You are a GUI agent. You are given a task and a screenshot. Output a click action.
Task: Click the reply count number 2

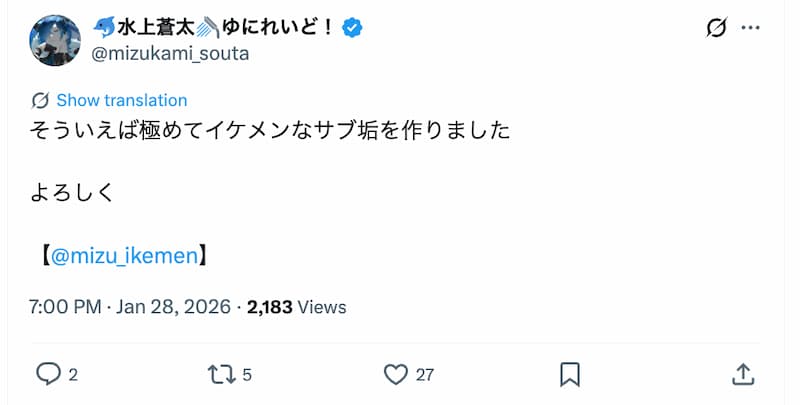pyautogui.click(x=74, y=375)
